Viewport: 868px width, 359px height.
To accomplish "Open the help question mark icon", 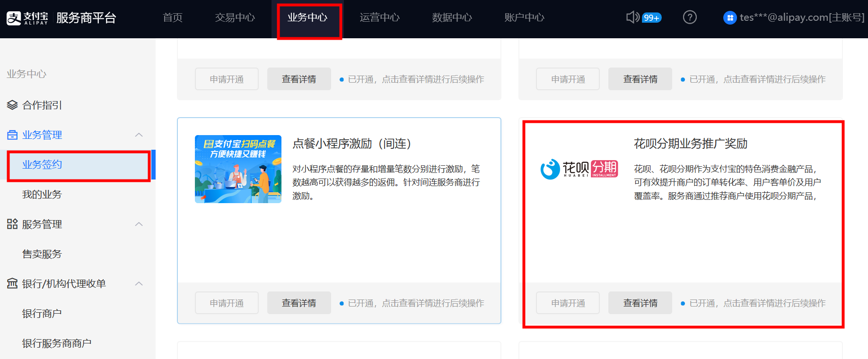I will (690, 17).
